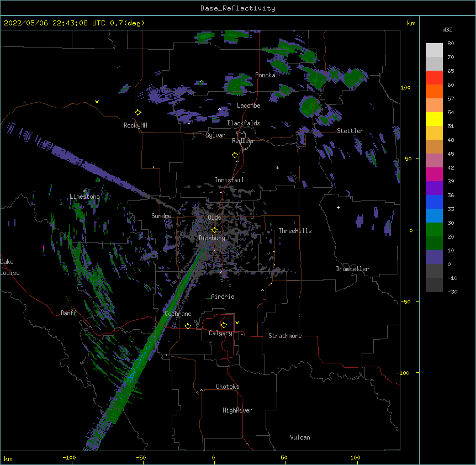Click the Limestone label
Screen dimensions: 476x465
[84, 197]
